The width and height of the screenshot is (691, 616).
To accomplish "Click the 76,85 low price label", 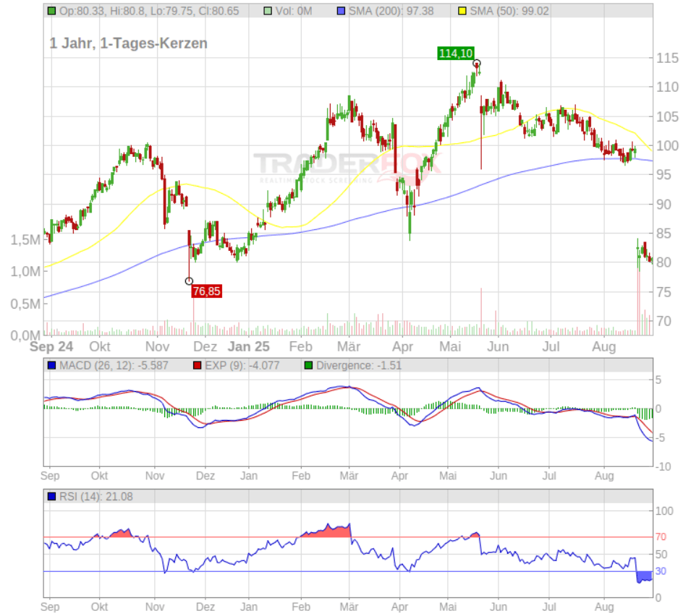I will [207, 291].
